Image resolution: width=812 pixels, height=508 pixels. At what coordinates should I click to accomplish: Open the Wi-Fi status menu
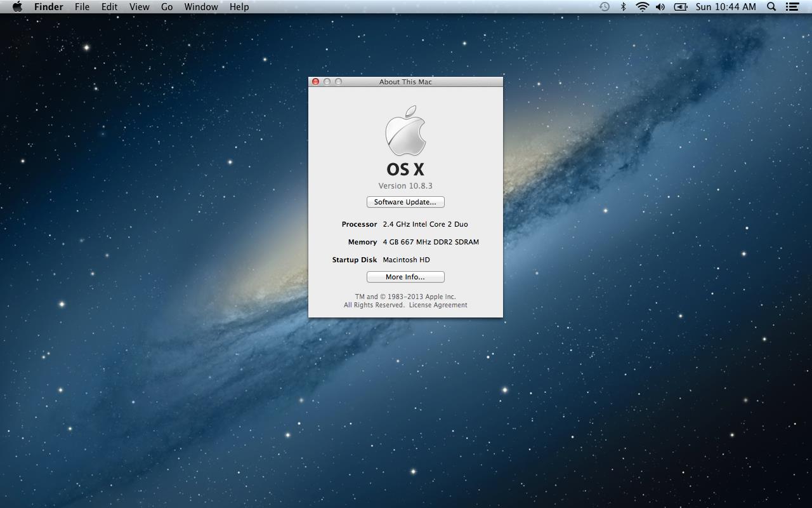pyautogui.click(x=642, y=7)
